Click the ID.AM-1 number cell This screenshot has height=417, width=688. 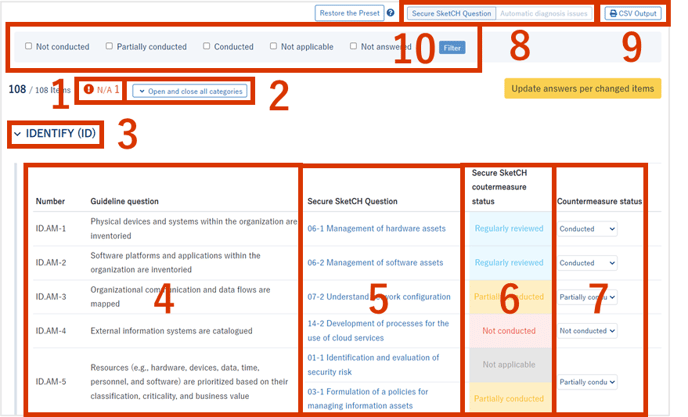click(50, 228)
